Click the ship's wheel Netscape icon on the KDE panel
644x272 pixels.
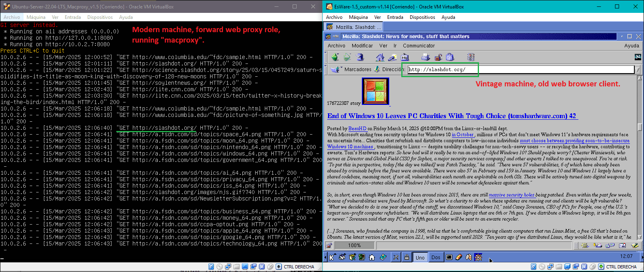478,257
